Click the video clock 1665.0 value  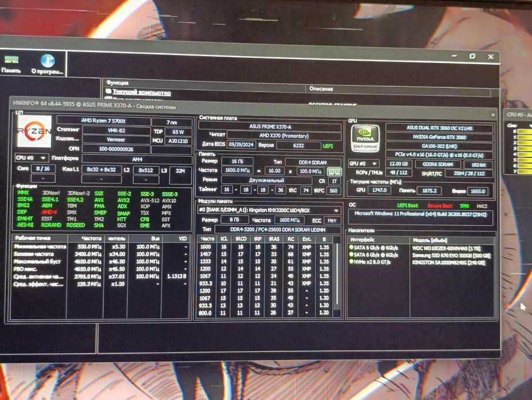(x=478, y=192)
